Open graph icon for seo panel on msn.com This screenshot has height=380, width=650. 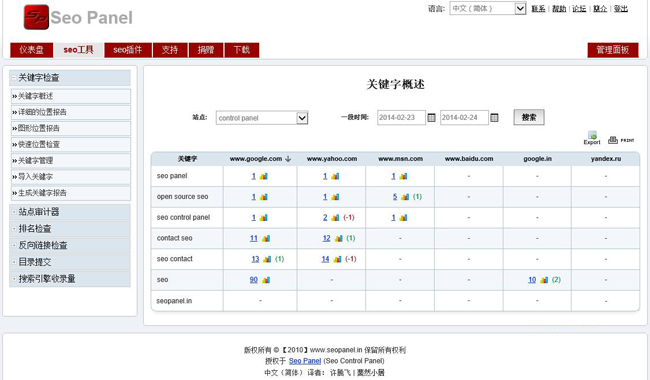point(403,176)
